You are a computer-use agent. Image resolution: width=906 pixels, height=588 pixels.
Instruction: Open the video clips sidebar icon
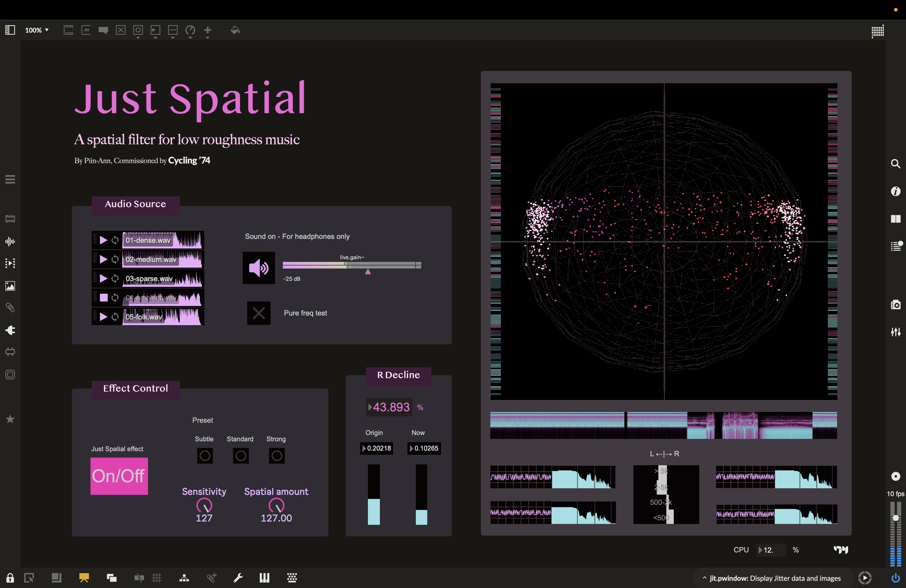click(10, 263)
